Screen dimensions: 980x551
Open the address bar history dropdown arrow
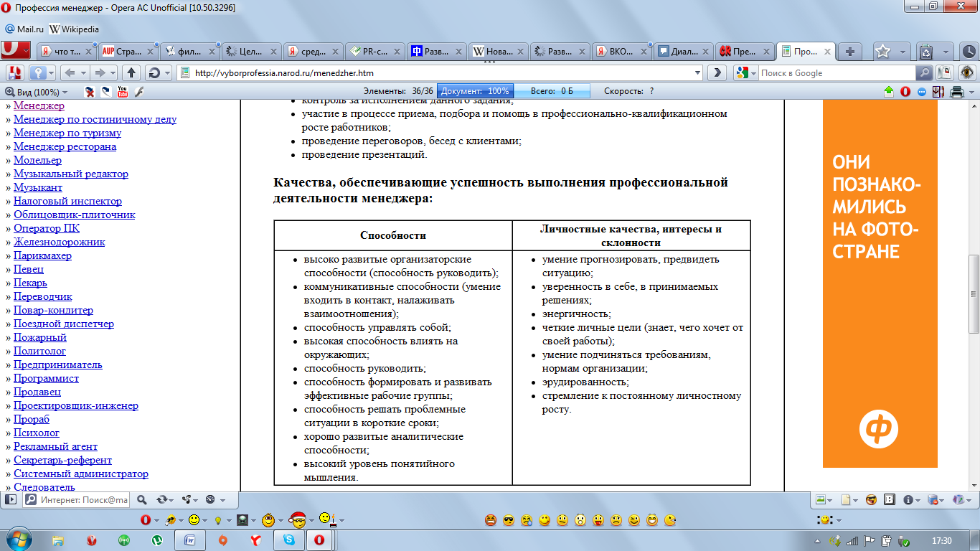pos(698,72)
